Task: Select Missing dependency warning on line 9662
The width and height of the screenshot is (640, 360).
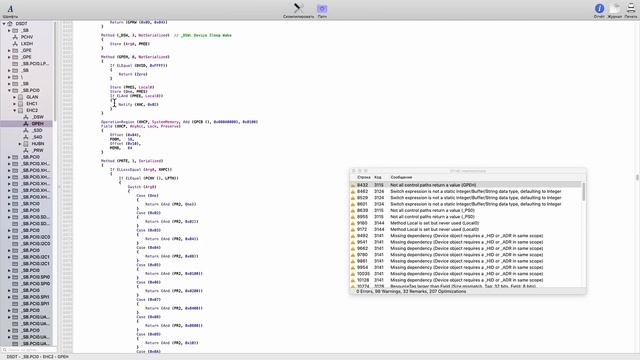Action: click(x=465, y=248)
